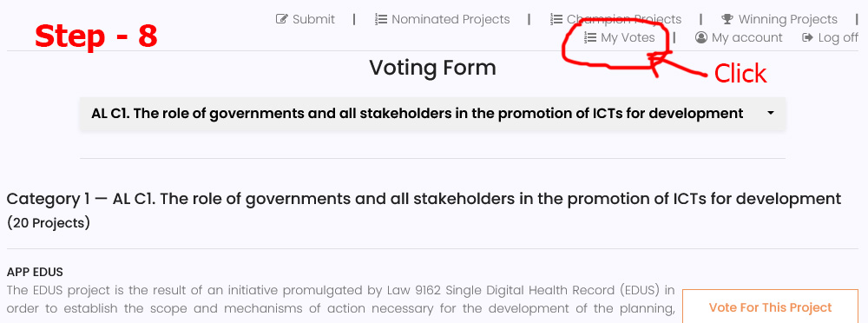Click the Voting Form page heading

[432, 68]
